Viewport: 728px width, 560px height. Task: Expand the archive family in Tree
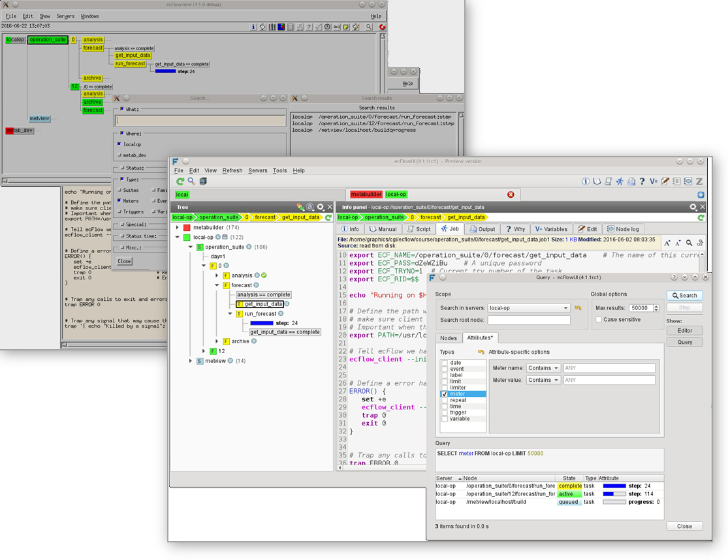pos(217,341)
